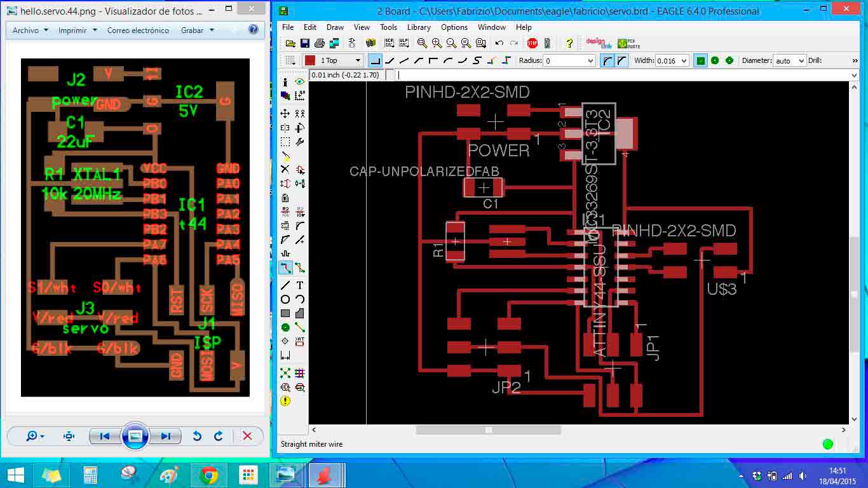
Task: Show hidden parameter toolbar items chevron
Action: click(854, 60)
